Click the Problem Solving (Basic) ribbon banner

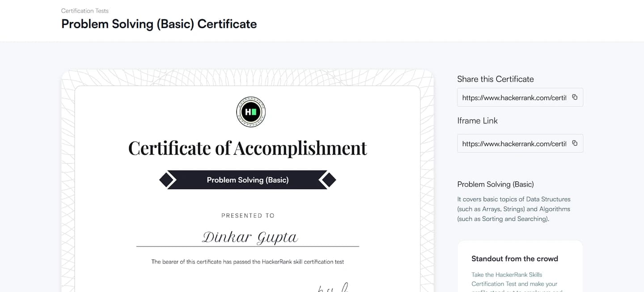(x=247, y=180)
